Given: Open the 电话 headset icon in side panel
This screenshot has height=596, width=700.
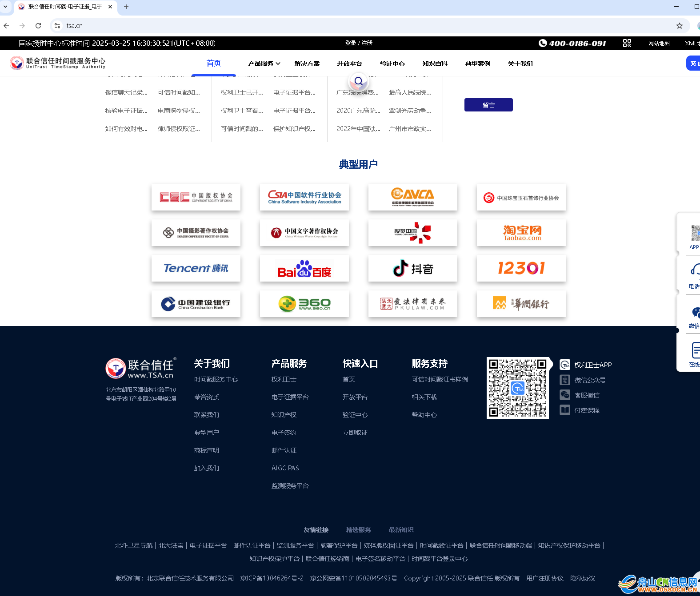Looking at the screenshot, I should click(695, 269).
